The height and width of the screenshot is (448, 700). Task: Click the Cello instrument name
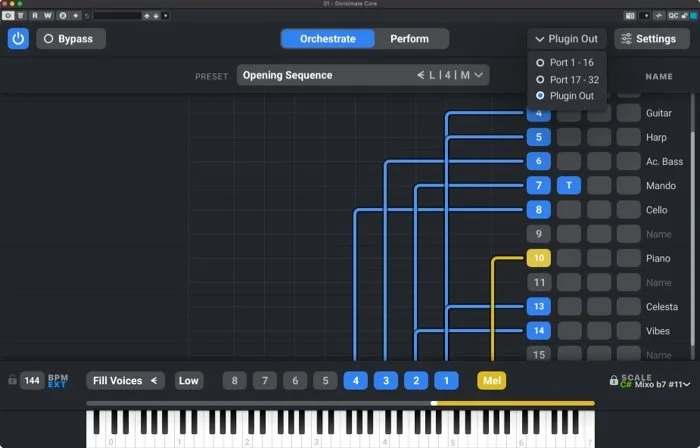[x=656, y=210]
